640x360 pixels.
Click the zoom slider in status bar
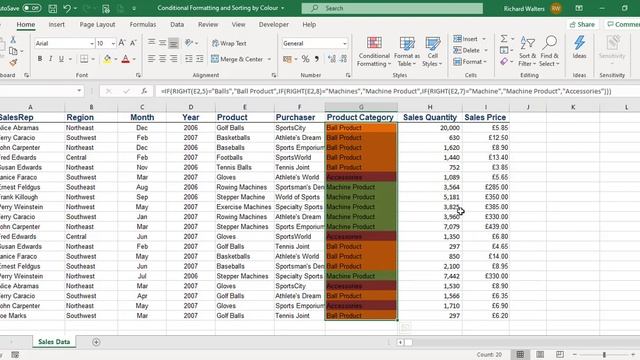tap(604, 355)
